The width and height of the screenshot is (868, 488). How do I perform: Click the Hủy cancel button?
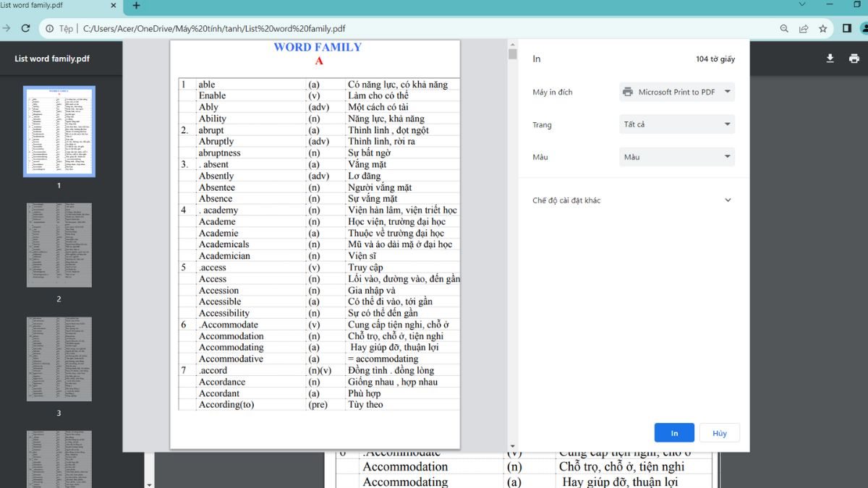click(x=720, y=432)
